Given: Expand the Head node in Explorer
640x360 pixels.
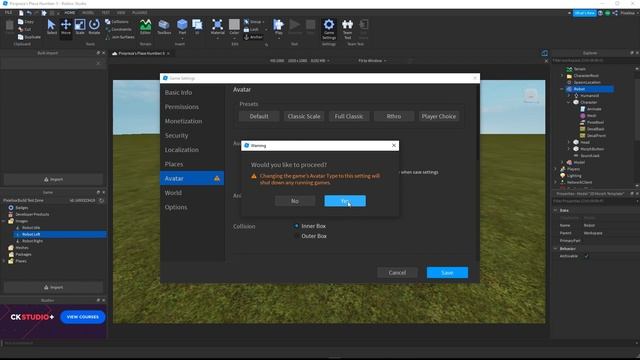Looking at the screenshot, I should (x=569, y=142).
